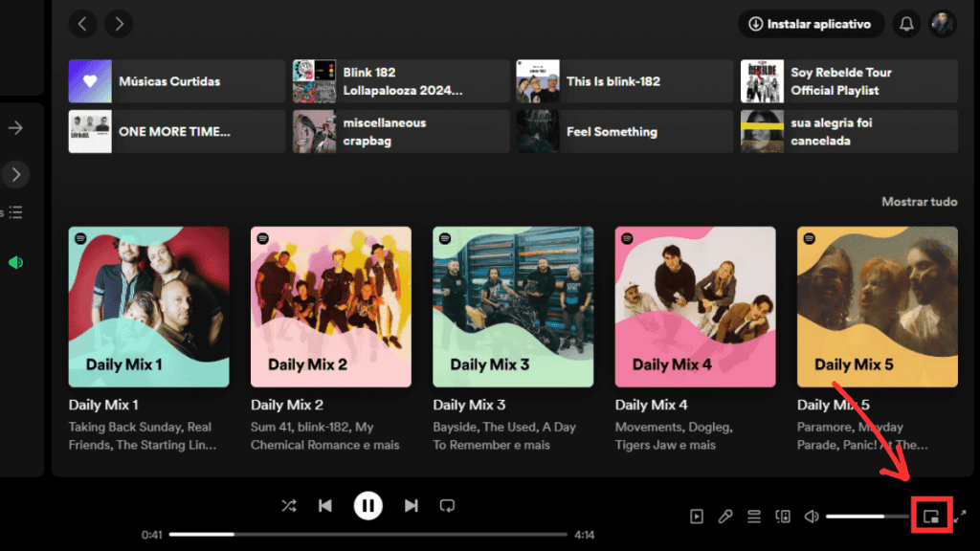Open Daily Mix 2 cover art
Image resolution: width=980 pixels, height=551 pixels.
coord(330,307)
